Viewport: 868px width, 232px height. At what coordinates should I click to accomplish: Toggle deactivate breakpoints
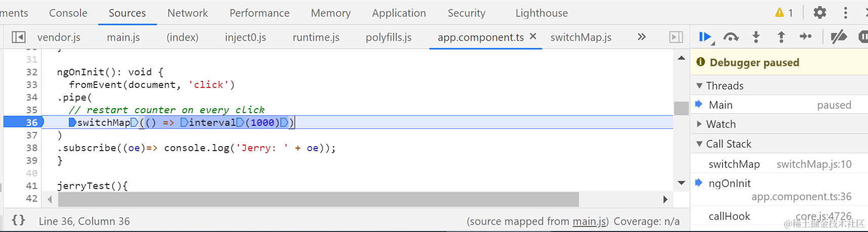tap(839, 37)
